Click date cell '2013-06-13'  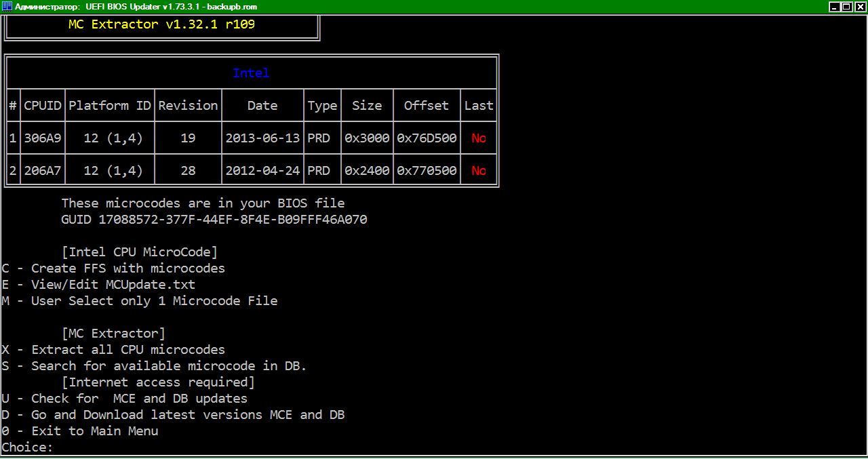click(262, 138)
